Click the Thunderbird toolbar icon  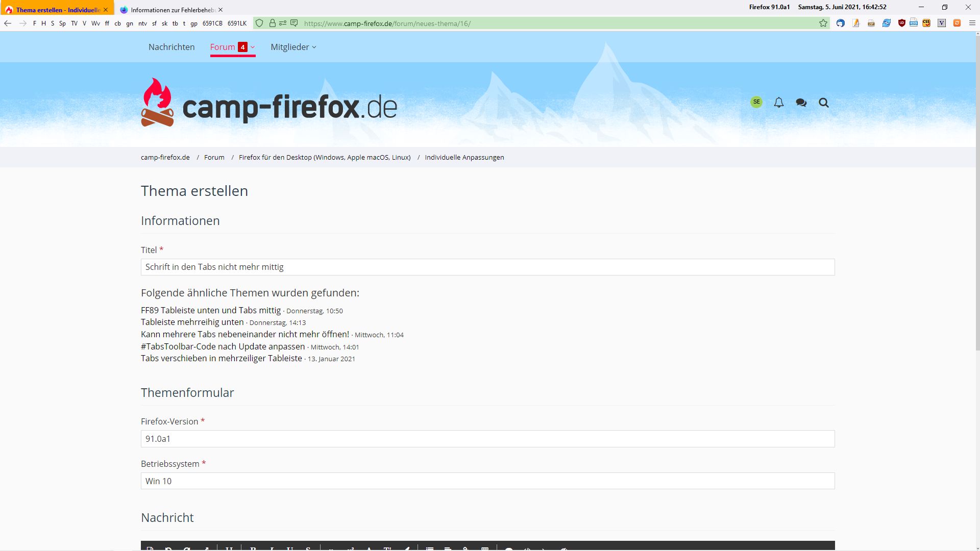point(841,23)
